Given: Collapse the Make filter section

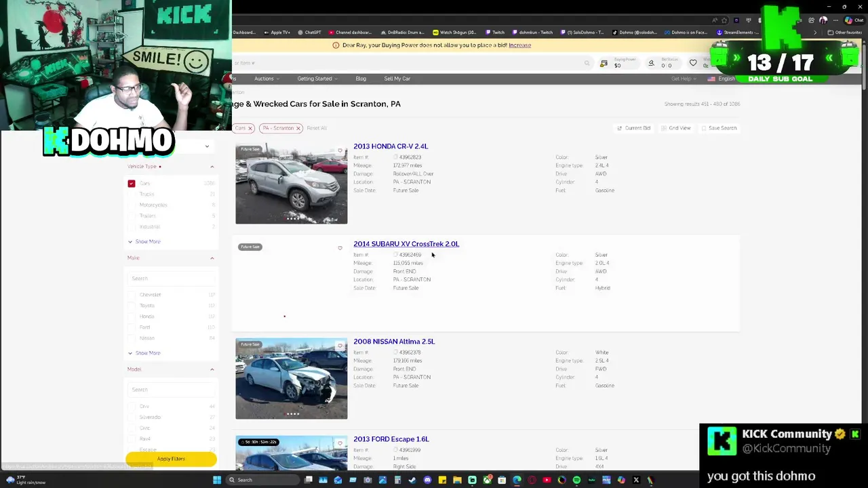Looking at the screenshot, I should 212,258.
